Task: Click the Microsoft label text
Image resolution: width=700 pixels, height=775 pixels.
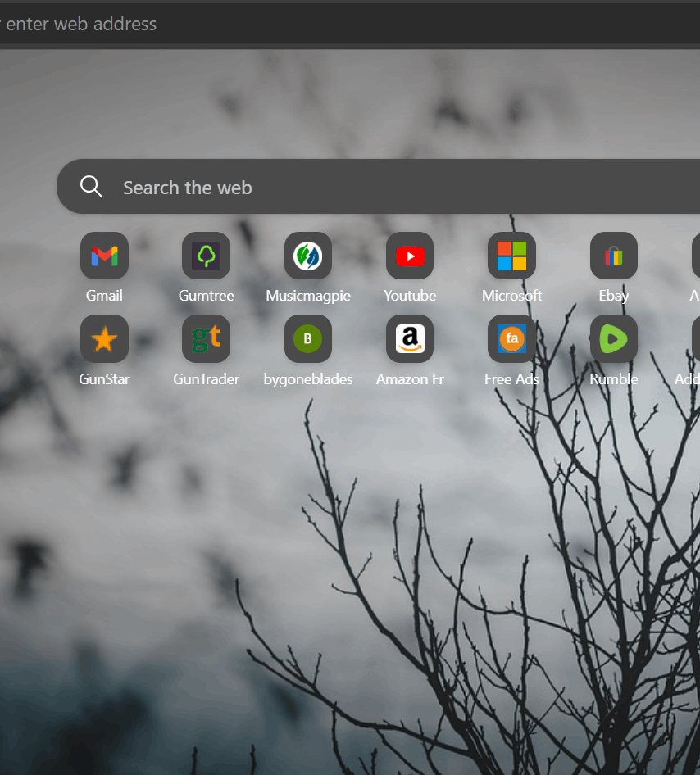Action: click(511, 296)
